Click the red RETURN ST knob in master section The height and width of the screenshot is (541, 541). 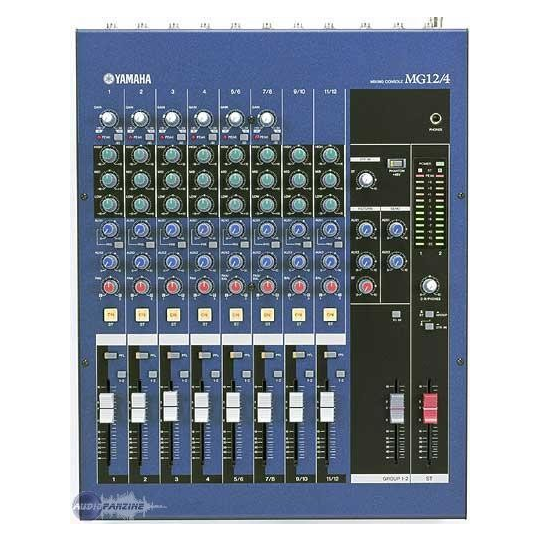tap(366, 286)
